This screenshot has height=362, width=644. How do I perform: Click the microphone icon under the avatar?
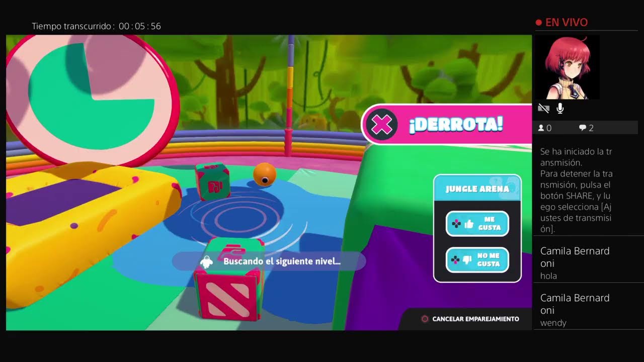(560, 108)
